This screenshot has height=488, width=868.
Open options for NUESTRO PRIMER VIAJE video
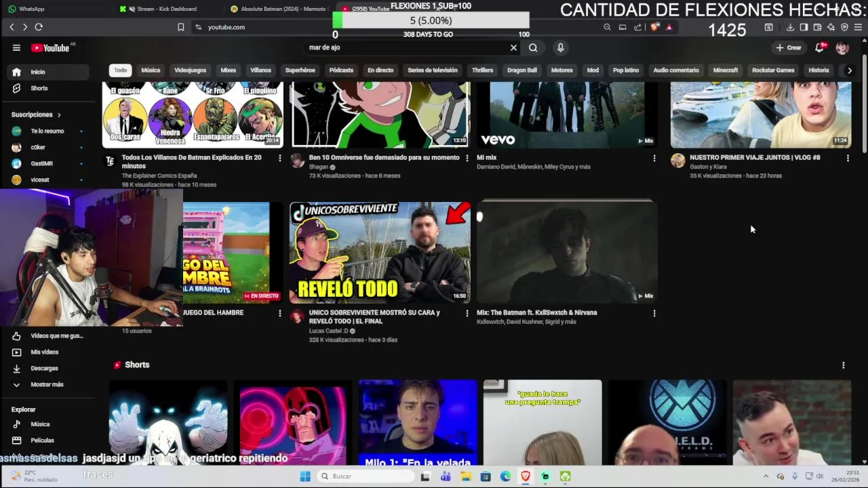click(x=848, y=158)
